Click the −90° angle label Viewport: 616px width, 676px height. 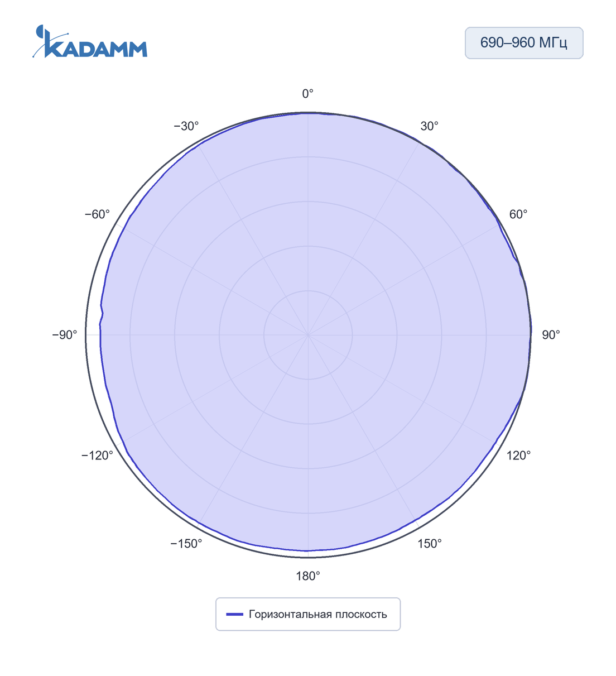point(65,335)
